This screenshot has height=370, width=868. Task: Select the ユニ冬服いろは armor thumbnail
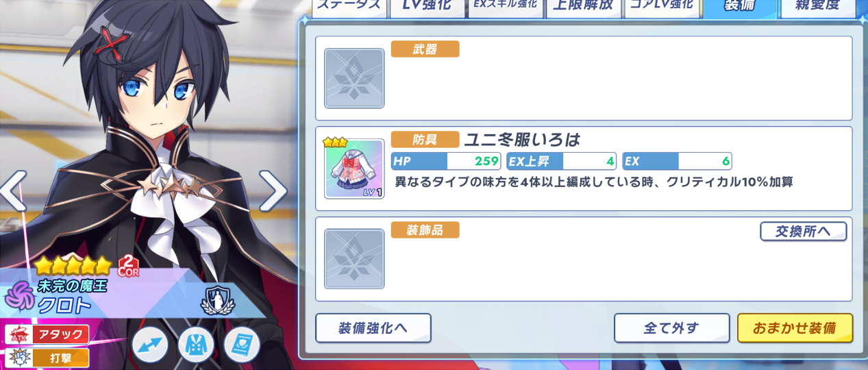[354, 169]
